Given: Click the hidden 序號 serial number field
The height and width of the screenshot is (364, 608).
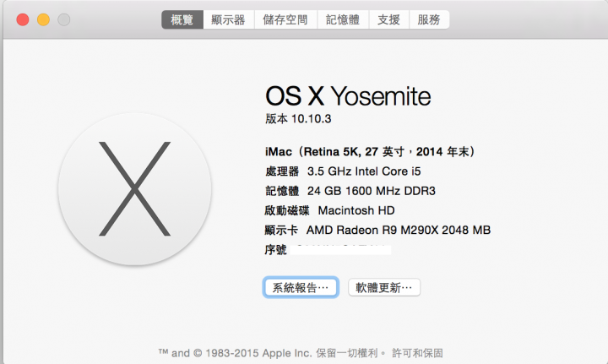Looking at the screenshot, I should point(340,250).
